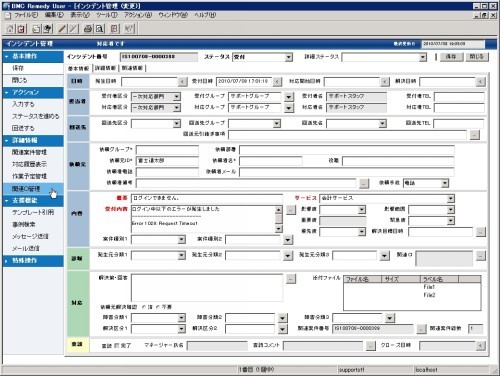The height and width of the screenshot is (376, 500).
Task: Click ellipsis button beside 関連CI box
Action: pyautogui.click(x=480, y=256)
